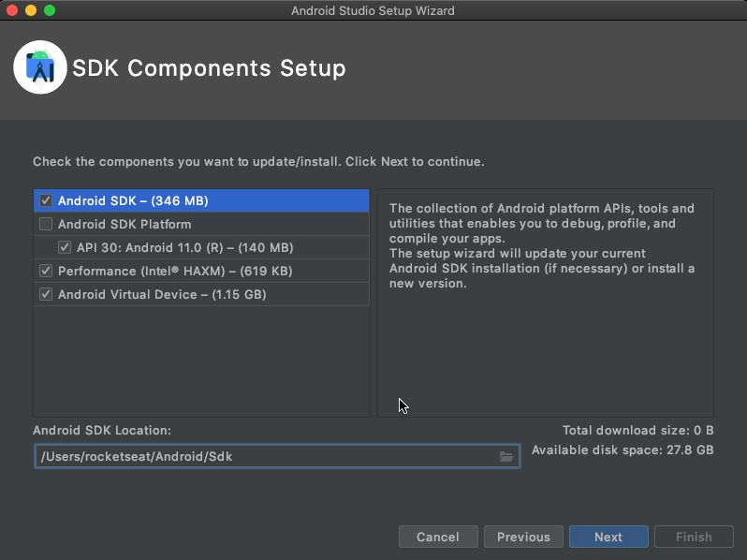Close the window with the red button

[x=12, y=10]
